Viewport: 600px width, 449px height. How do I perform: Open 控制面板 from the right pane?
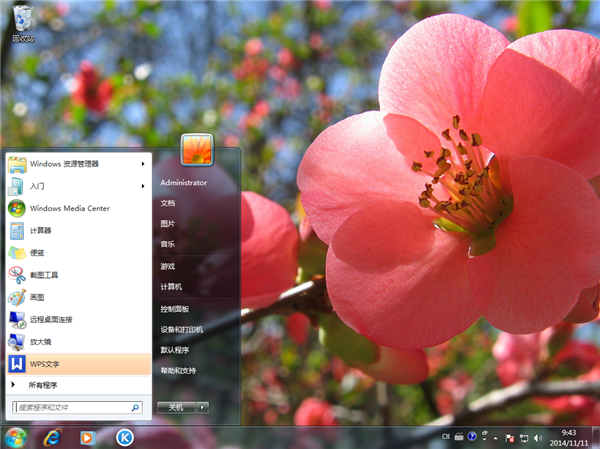(x=174, y=309)
